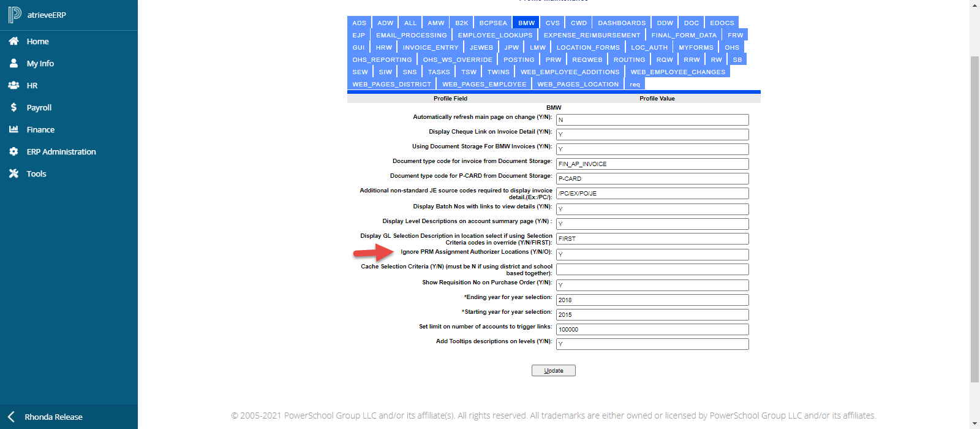980x429 pixels.
Task: Edit the P-CARD document type code field
Action: pos(652,178)
